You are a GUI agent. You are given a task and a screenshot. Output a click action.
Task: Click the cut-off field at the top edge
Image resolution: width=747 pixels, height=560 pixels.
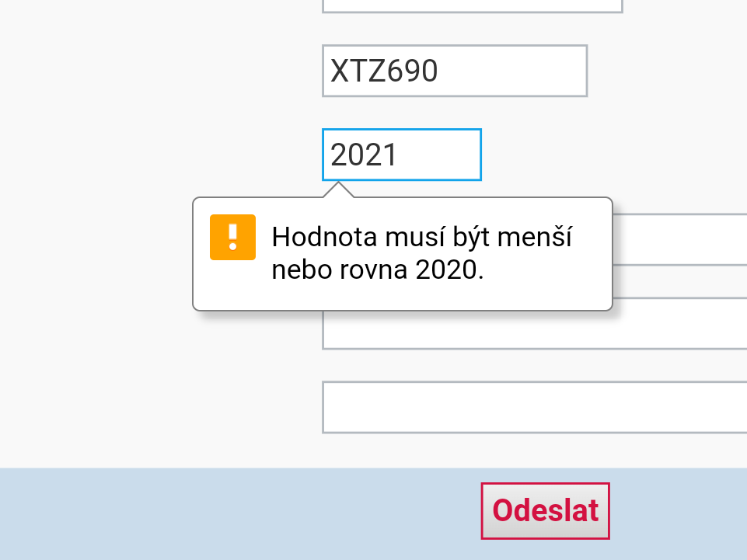472,5
